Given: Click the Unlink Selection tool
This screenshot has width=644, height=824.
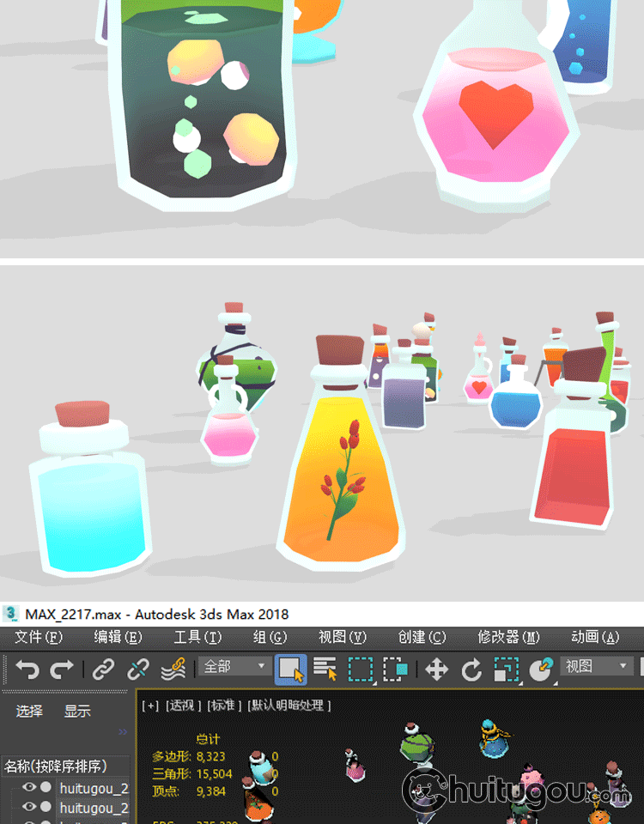Looking at the screenshot, I should pos(138,669).
